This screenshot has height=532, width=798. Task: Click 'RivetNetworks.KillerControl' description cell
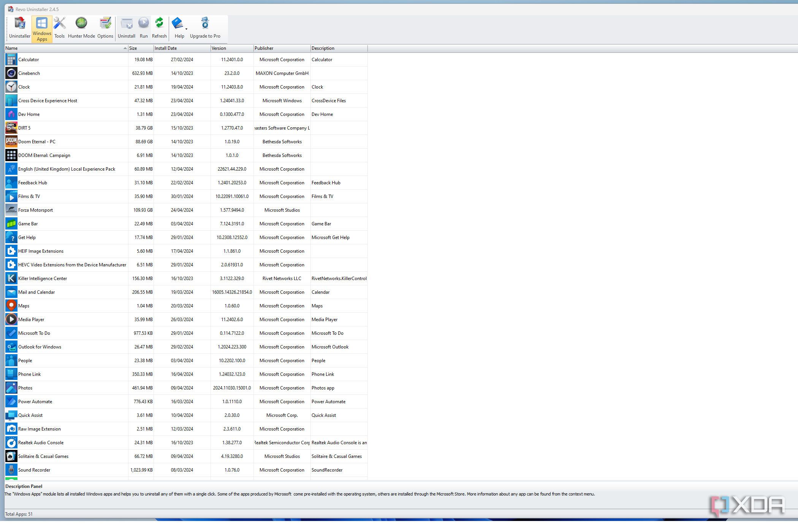click(339, 279)
